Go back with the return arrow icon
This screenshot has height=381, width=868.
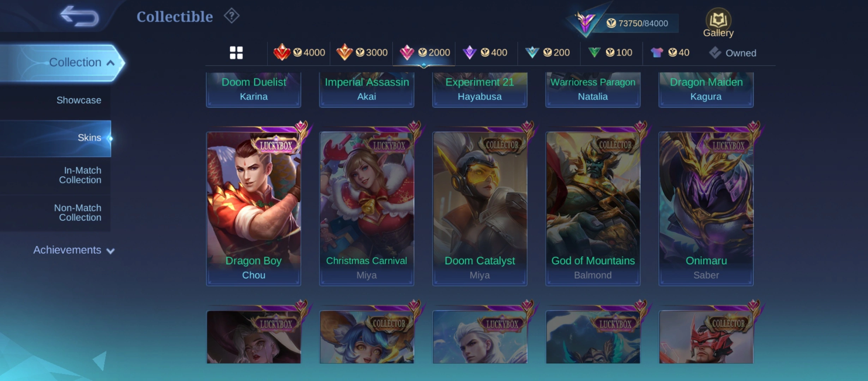point(80,16)
